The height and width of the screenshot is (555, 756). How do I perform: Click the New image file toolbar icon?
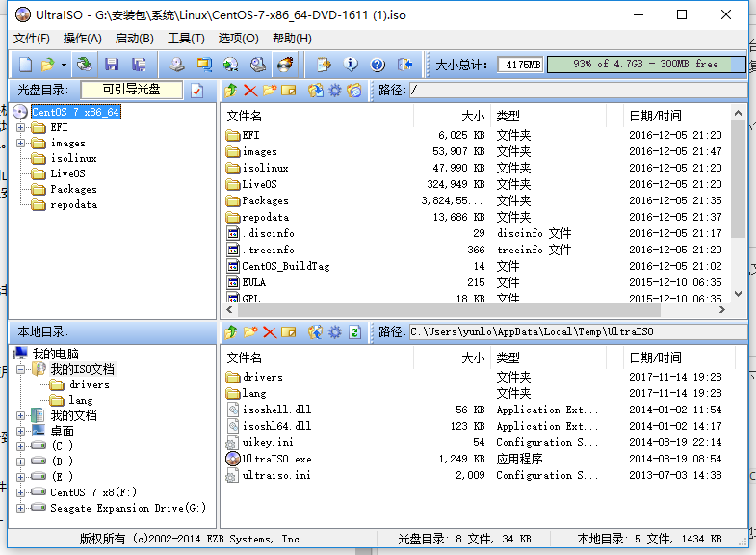coord(26,65)
